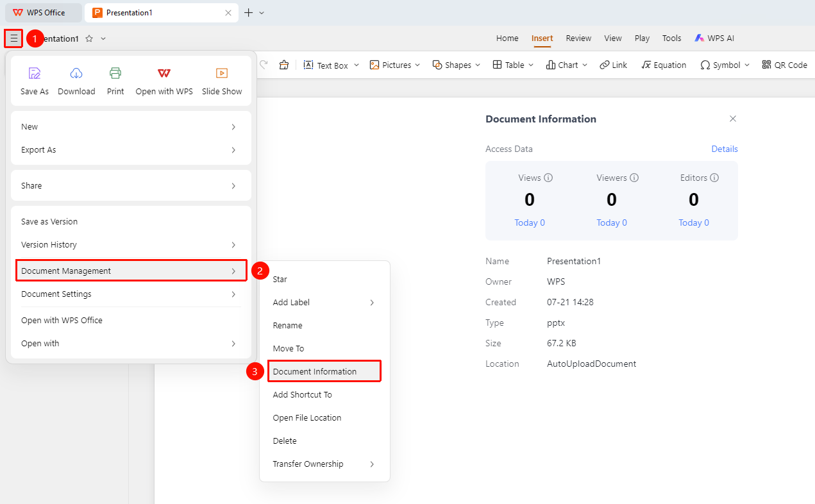Switch to the View tab
The width and height of the screenshot is (815, 504).
coord(613,38)
